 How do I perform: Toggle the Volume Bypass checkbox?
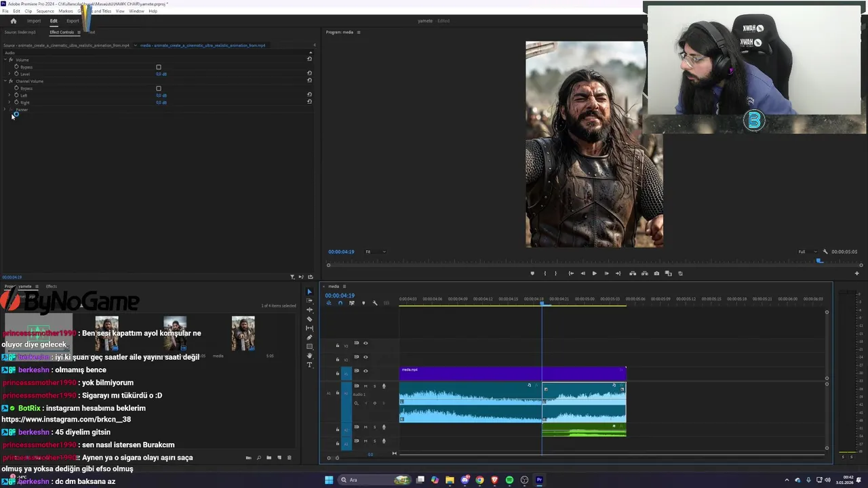tap(159, 67)
